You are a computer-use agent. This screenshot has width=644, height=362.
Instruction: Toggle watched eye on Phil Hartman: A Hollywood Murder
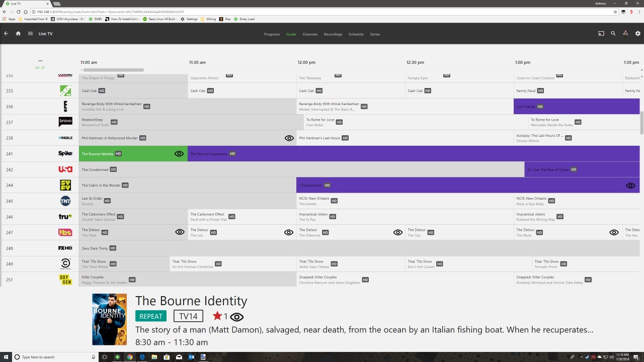pyautogui.click(x=289, y=138)
